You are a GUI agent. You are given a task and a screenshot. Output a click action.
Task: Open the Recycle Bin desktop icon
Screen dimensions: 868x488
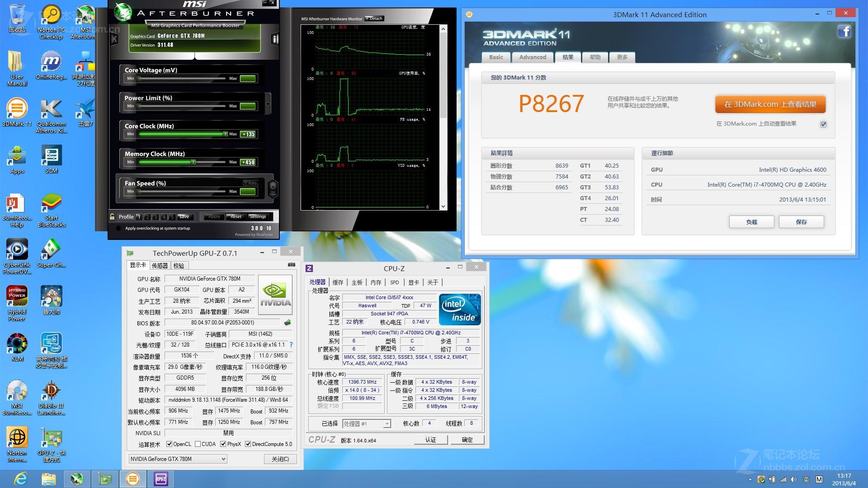coord(17,18)
